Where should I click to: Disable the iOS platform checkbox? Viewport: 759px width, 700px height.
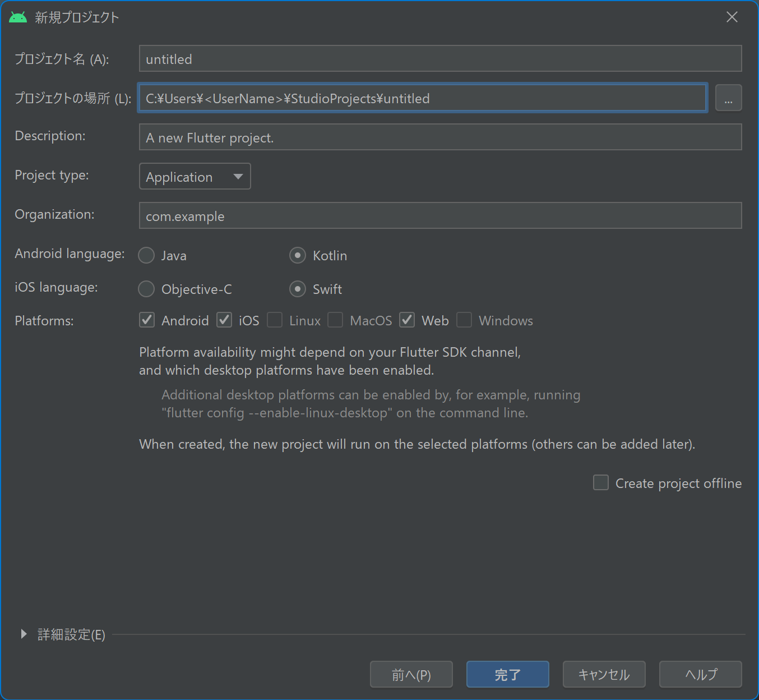(x=224, y=320)
